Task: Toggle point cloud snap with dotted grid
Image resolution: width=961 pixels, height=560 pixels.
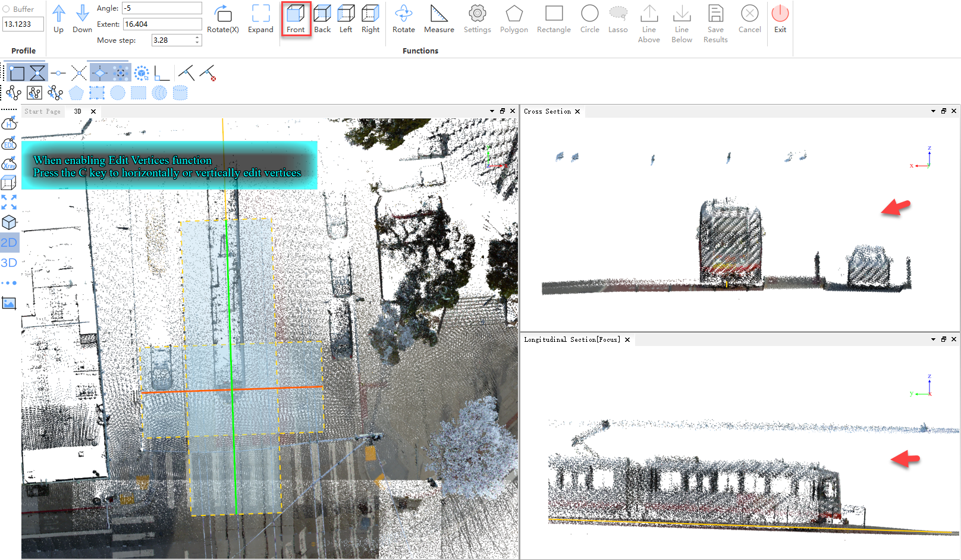Action: [x=120, y=73]
